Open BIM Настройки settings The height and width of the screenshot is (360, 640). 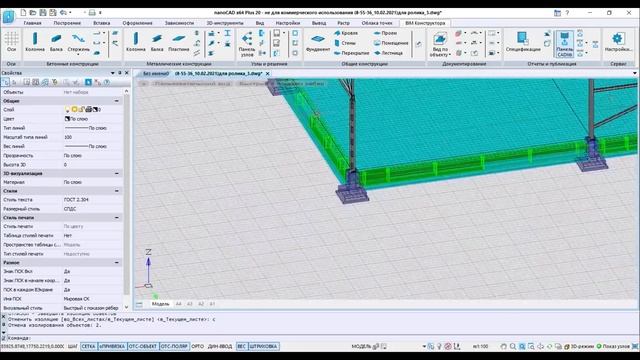(x=618, y=42)
